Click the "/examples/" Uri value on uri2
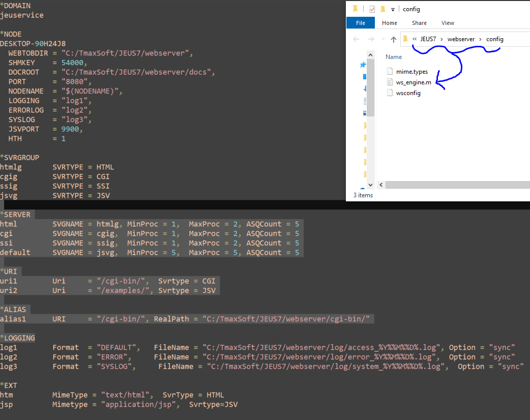 (x=123, y=290)
